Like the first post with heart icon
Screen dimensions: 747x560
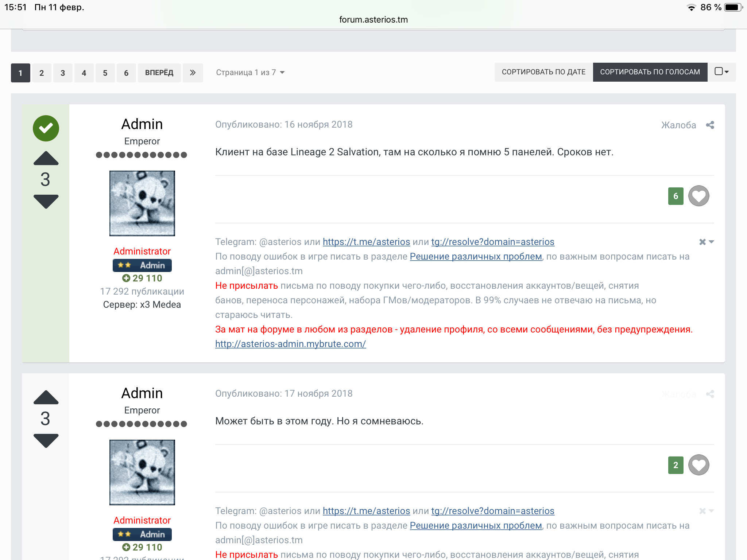point(698,196)
